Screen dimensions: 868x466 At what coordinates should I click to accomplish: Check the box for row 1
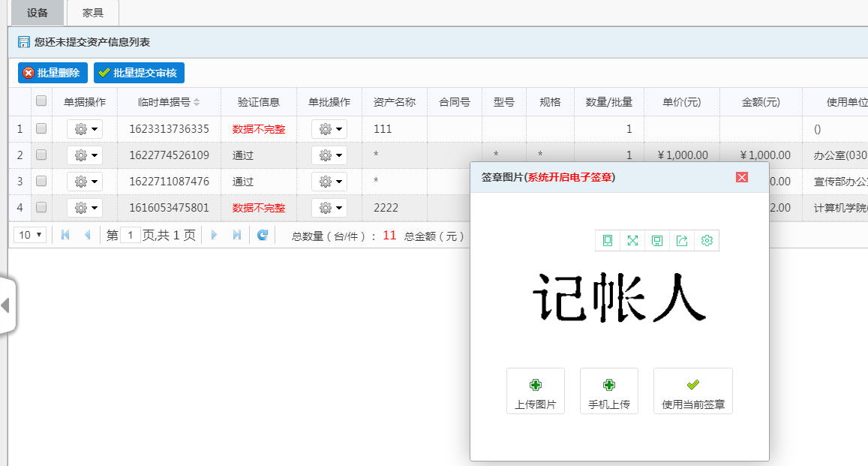pyautogui.click(x=41, y=129)
